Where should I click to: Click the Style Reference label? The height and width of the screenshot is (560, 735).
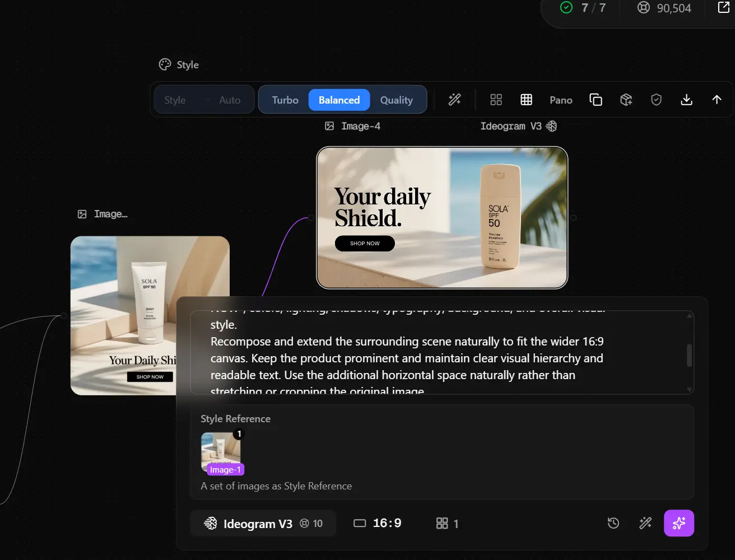(235, 418)
